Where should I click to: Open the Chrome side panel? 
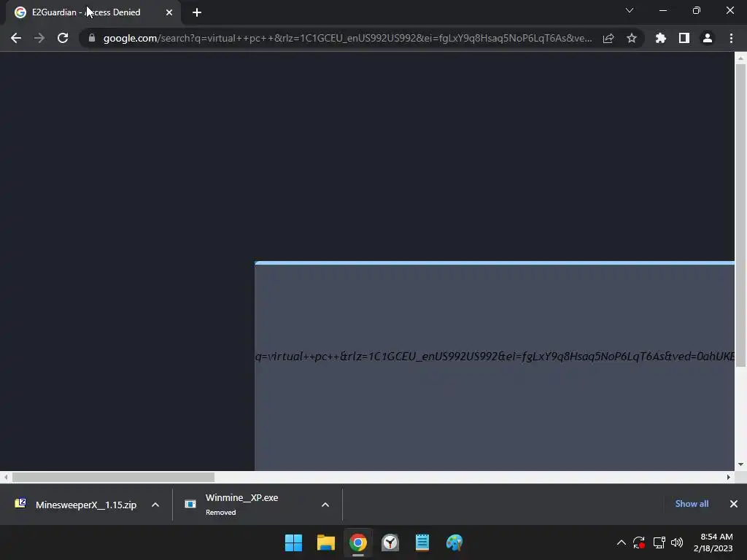[x=684, y=38]
